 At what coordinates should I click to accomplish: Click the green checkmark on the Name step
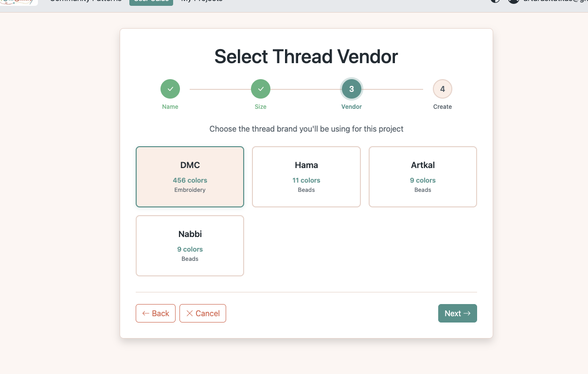tap(170, 89)
